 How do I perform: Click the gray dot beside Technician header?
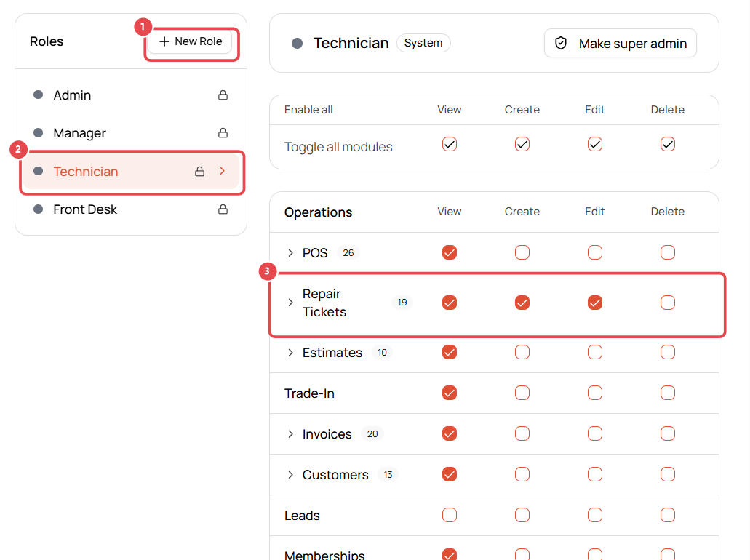click(297, 44)
